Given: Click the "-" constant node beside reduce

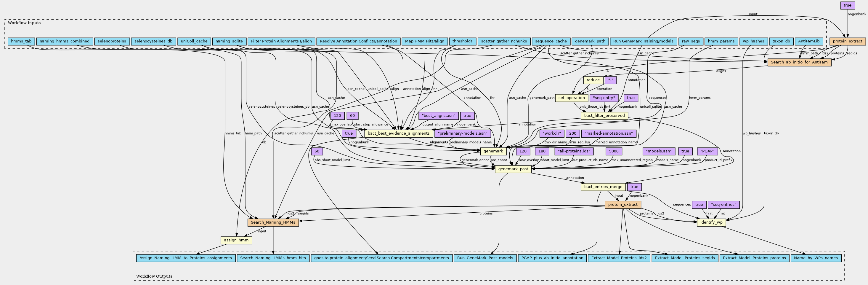Looking at the screenshot, I should (611, 80).
